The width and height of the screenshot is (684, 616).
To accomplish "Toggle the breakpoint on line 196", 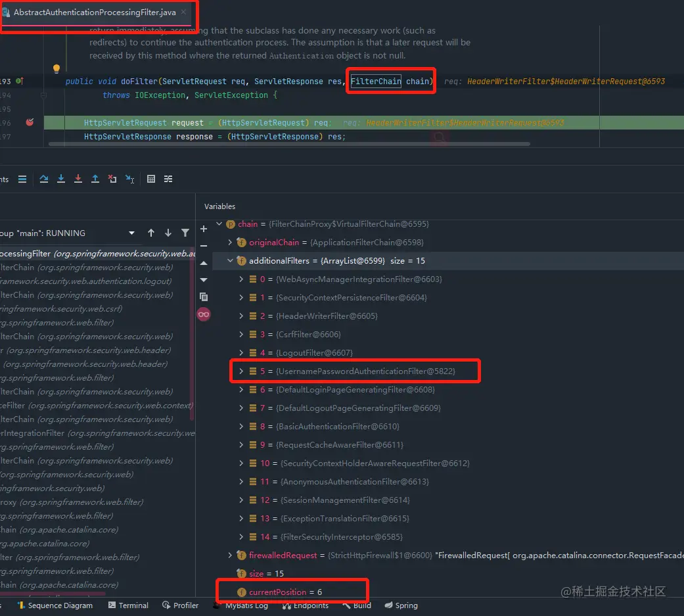I will [30, 122].
